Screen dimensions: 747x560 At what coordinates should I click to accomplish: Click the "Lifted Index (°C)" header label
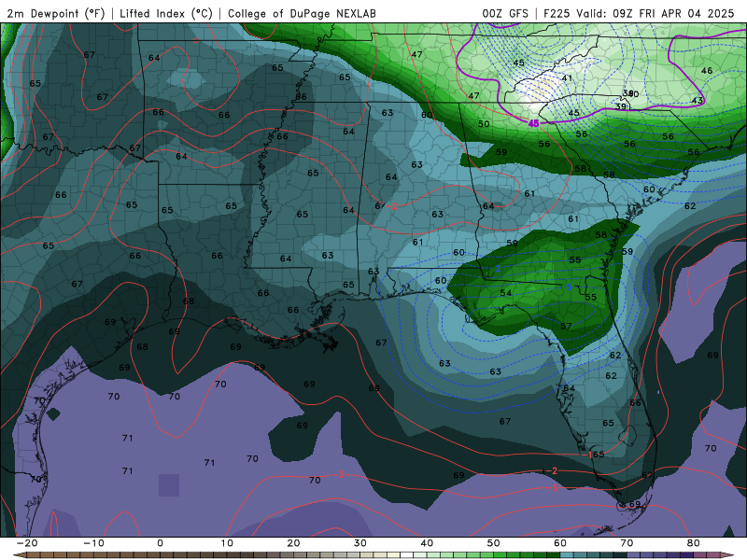(166, 13)
